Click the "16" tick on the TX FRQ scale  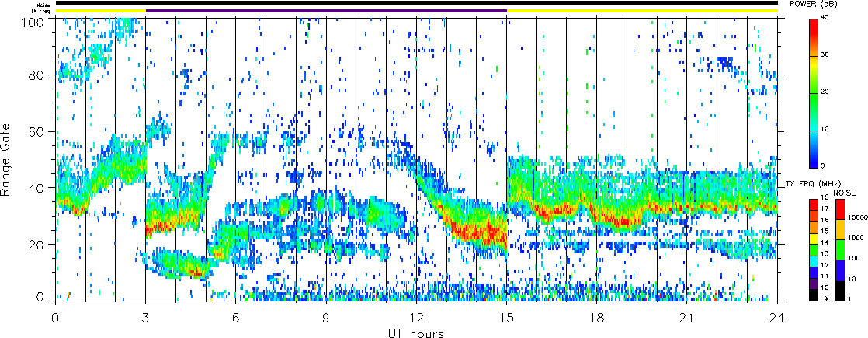click(x=825, y=220)
